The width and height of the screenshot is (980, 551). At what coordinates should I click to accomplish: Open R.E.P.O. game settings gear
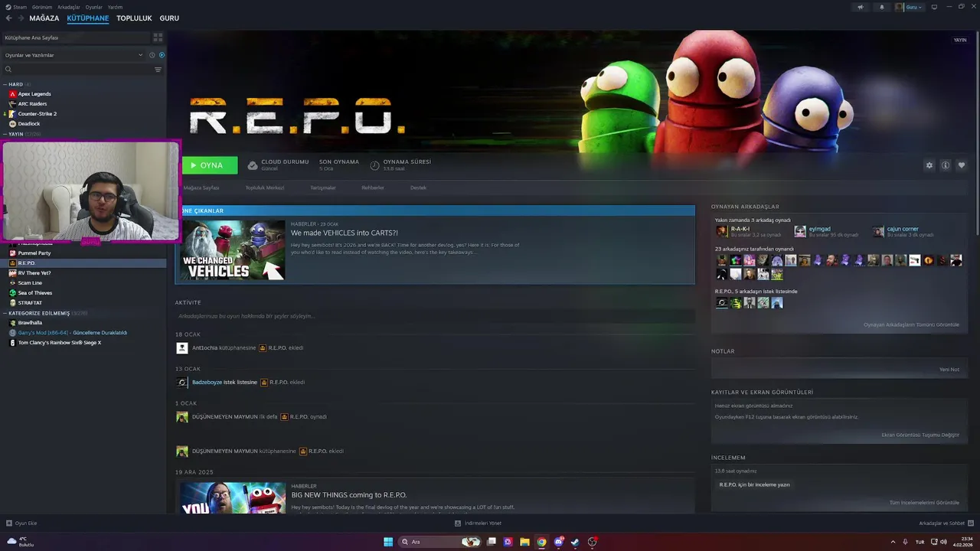pos(929,165)
